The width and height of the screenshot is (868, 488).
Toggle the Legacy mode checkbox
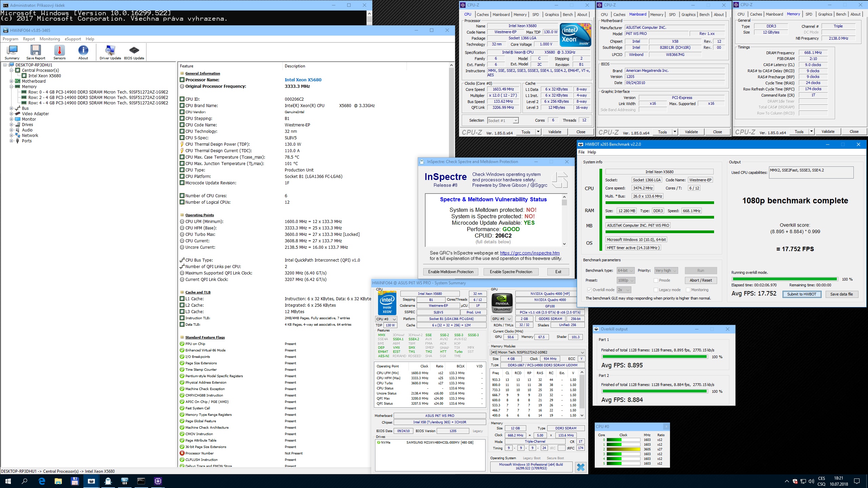coord(656,290)
